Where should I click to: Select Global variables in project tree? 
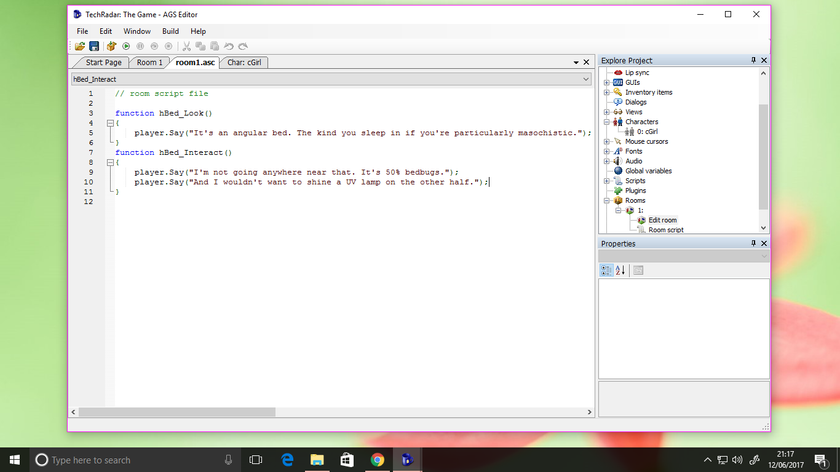point(648,171)
